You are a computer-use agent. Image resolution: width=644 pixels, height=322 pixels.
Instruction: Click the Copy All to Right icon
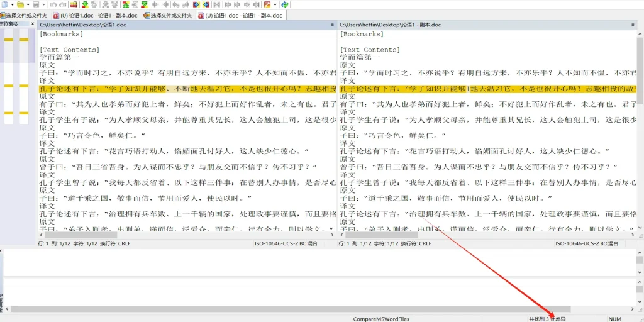(196, 4)
